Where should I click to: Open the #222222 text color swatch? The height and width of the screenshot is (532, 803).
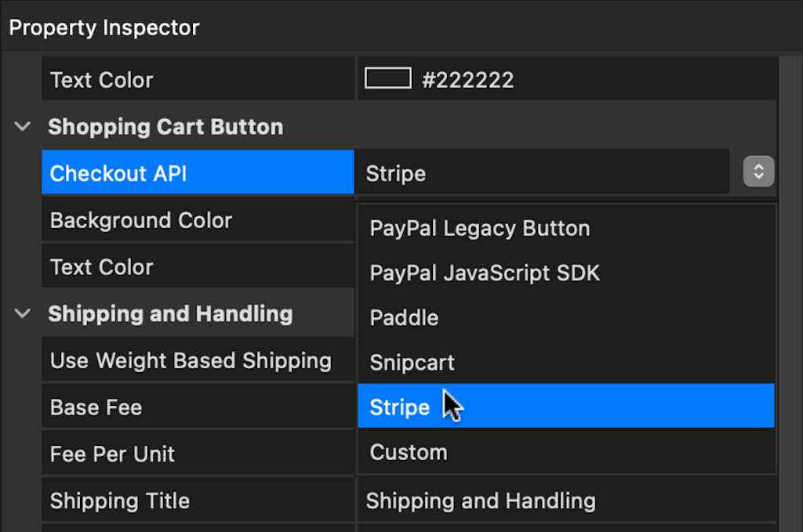click(x=387, y=78)
